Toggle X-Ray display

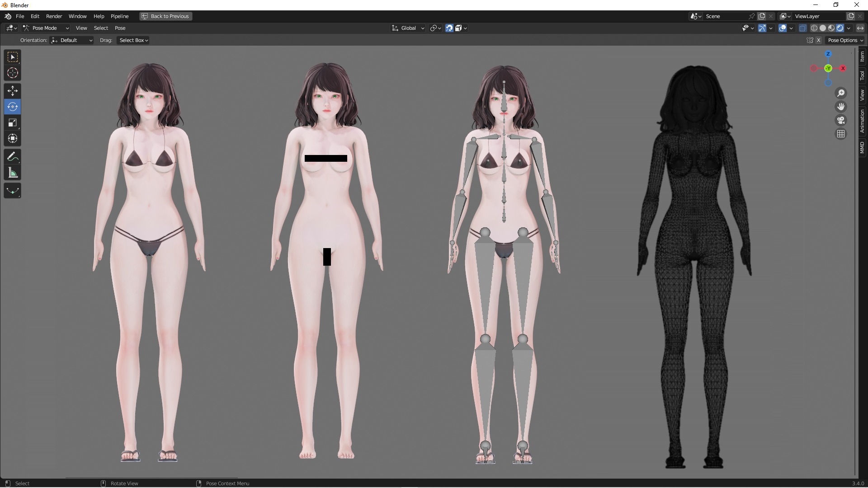click(803, 28)
